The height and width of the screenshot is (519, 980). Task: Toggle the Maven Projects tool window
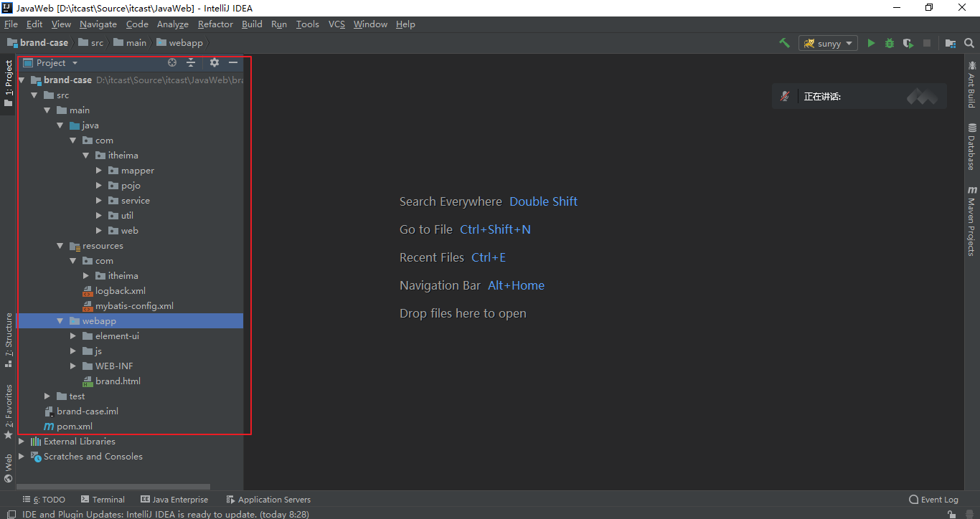pos(971,221)
